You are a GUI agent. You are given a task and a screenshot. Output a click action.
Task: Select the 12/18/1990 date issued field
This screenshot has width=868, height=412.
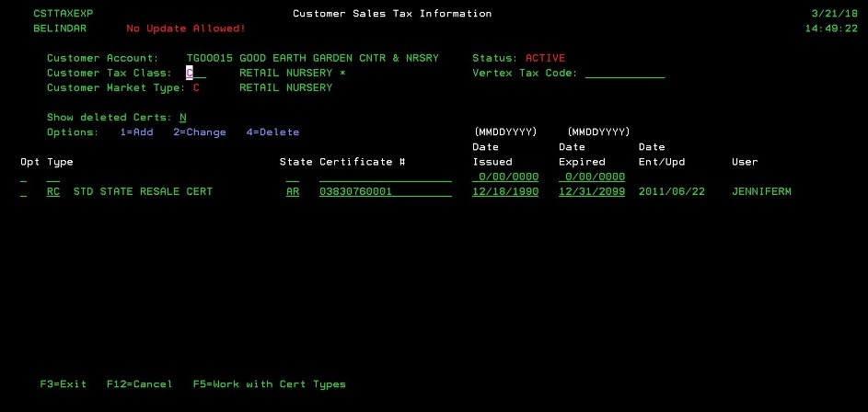tap(504, 191)
